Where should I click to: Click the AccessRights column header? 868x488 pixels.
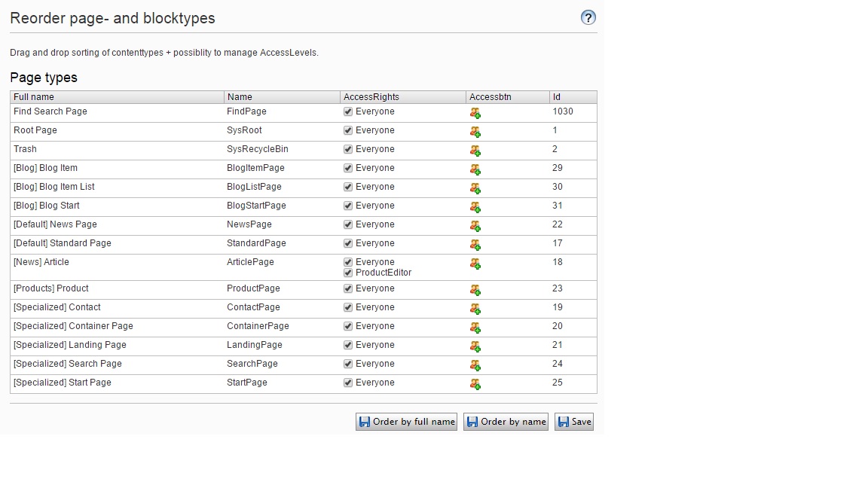402,97
